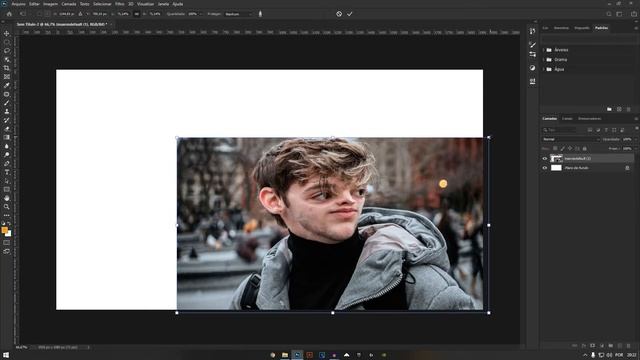
Task: Create new pattern group folder icon
Action: [609, 109]
